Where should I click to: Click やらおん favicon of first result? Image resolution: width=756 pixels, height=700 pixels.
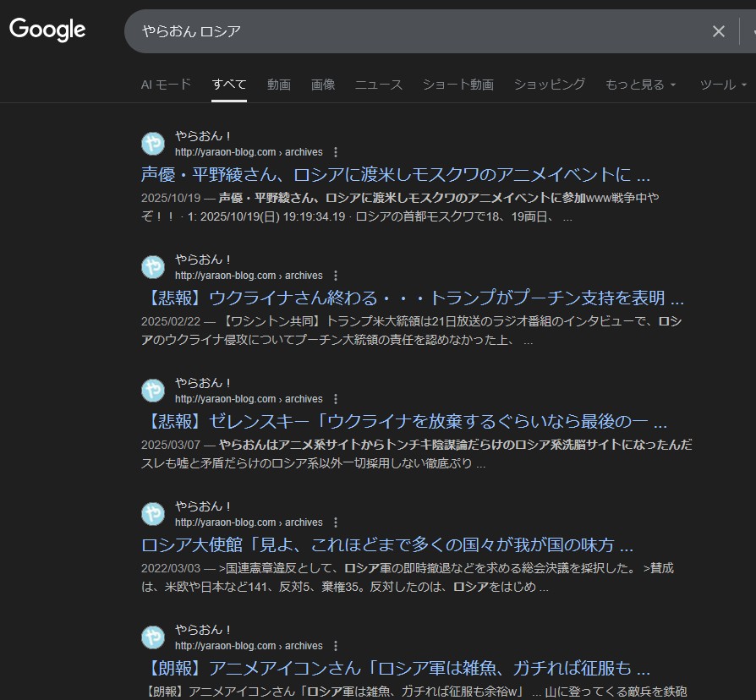point(153,144)
